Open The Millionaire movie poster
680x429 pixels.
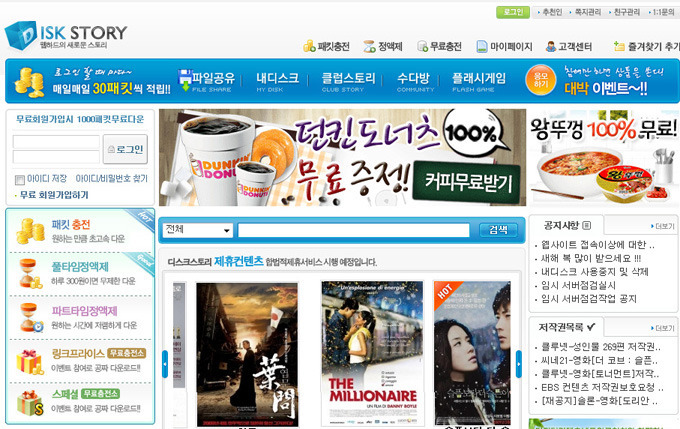(x=372, y=353)
